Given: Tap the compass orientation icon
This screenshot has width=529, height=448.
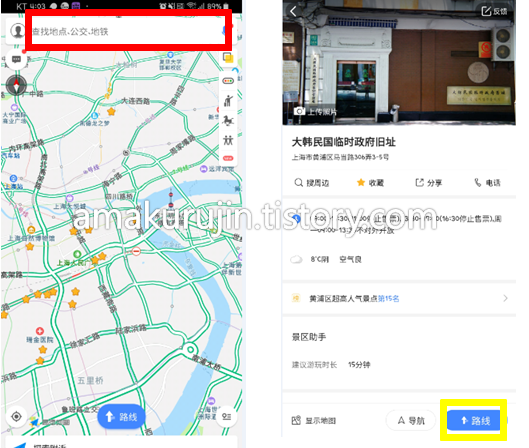Looking at the screenshot, I should point(16,85).
